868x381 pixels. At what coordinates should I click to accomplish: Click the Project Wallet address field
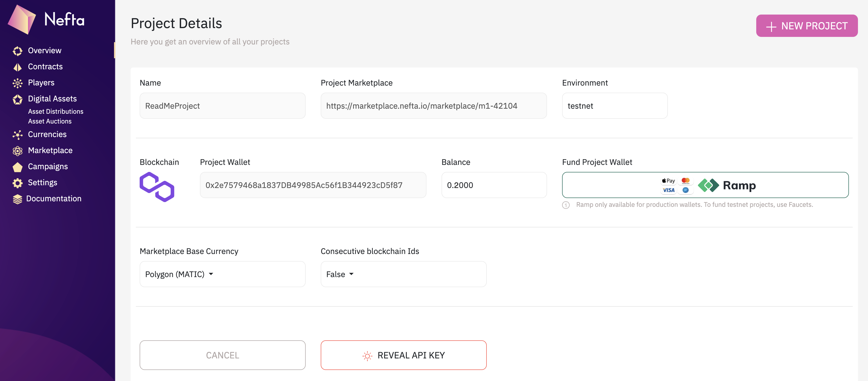click(x=313, y=185)
